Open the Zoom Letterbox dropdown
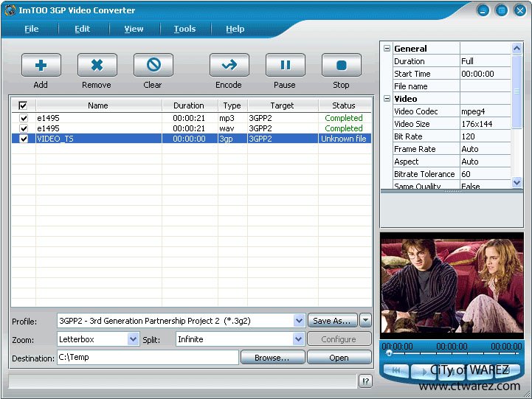Screen dimensions: 532x399 pyautogui.click(x=133, y=339)
